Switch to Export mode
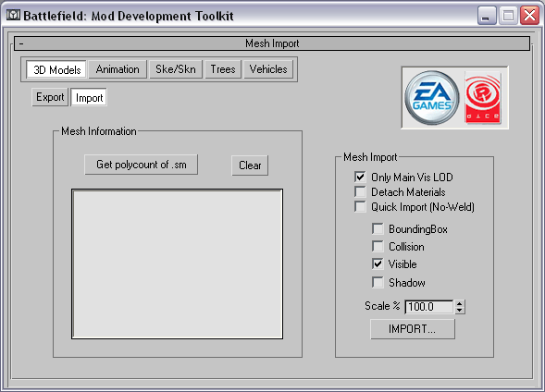The width and height of the screenshot is (545, 392). 50,97
